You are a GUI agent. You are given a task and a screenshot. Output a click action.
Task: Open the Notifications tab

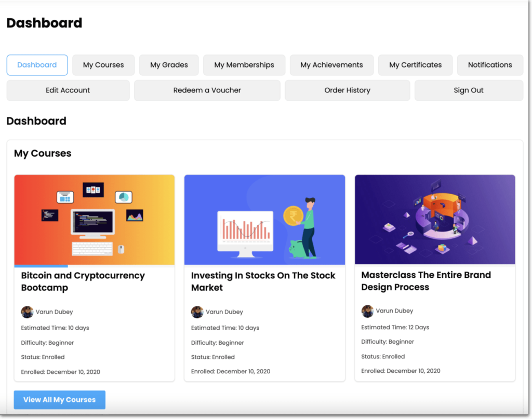click(490, 65)
